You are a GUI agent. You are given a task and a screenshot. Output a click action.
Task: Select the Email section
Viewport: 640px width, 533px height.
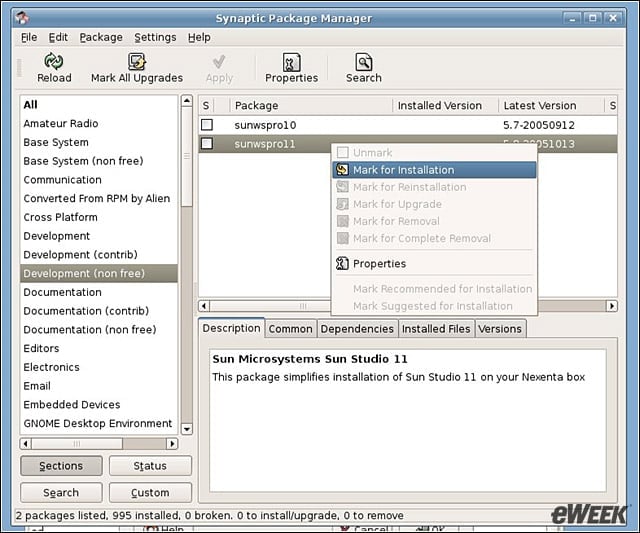tap(99, 386)
